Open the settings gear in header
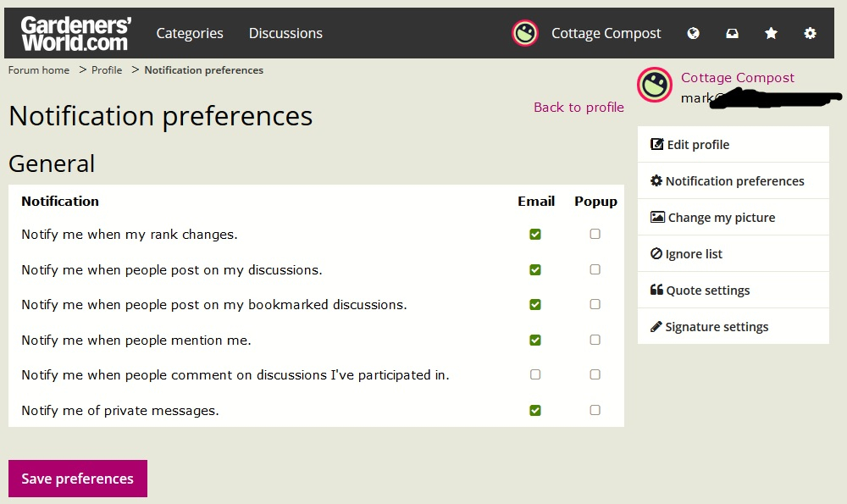This screenshot has width=847, height=504. (x=810, y=34)
